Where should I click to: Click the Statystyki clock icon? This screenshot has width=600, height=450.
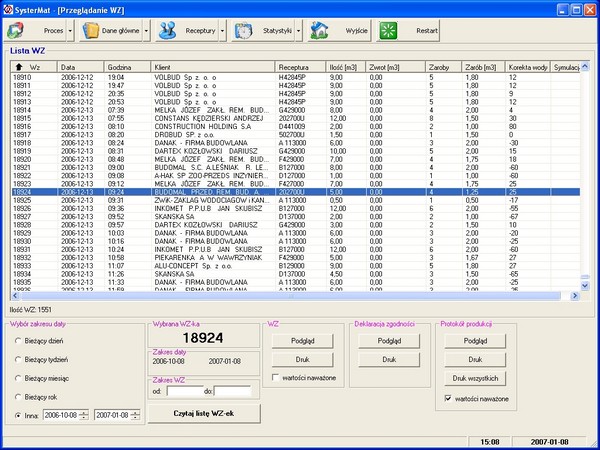pyautogui.click(x=243, y=31)
